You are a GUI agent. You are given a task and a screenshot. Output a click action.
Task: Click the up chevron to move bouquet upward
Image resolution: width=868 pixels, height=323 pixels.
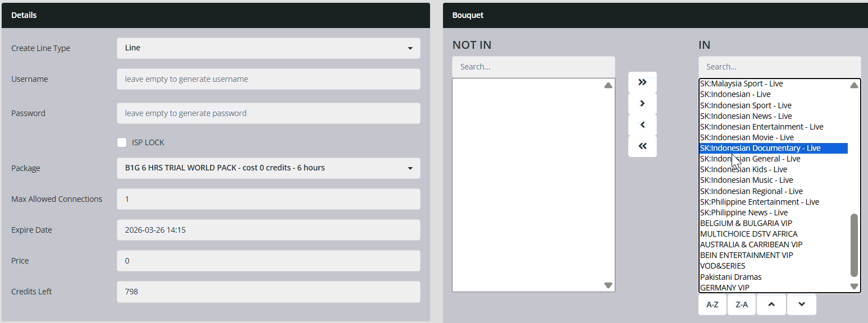pyautogui.click(x=771, y=304)
